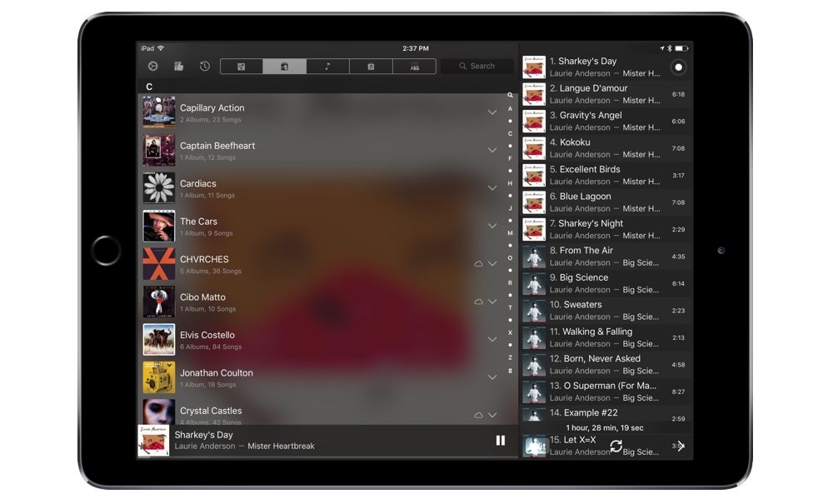The height and width of the screenshot is (504, 833).
Task: Jump to # in index bar
Action: tap(510, 371)
